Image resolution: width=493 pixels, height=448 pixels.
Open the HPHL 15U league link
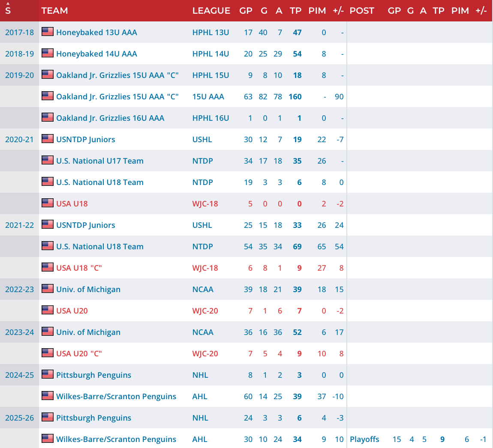(210, 75)
